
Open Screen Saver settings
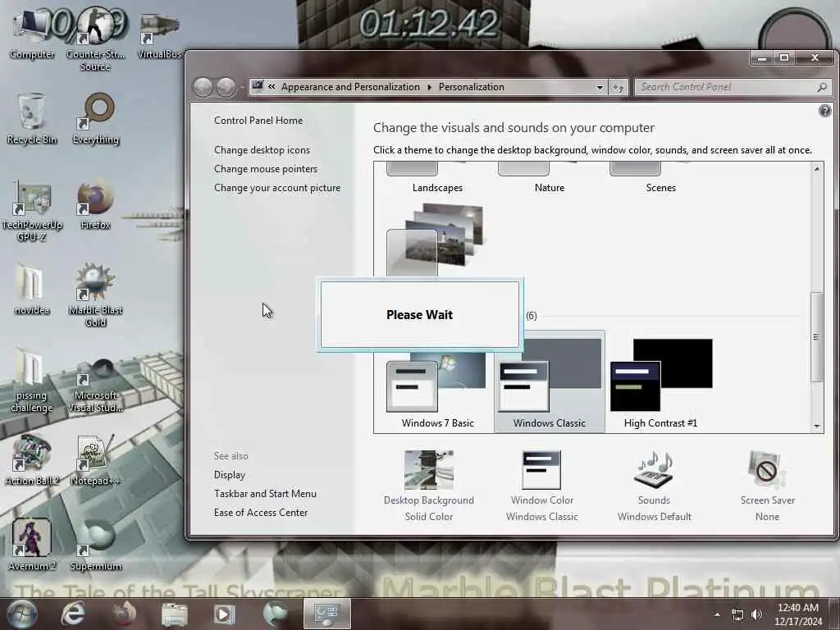[767, 486]
